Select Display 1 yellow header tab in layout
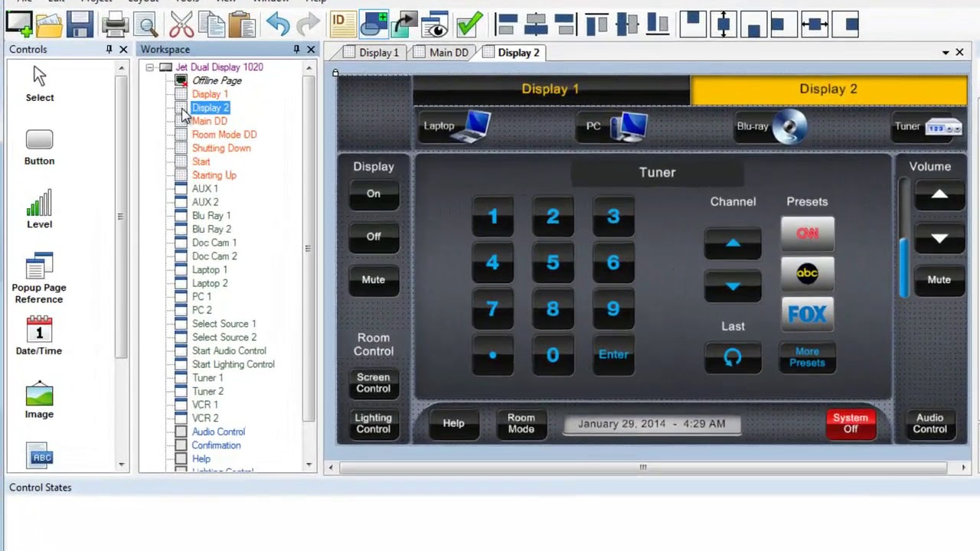The height and width of the screenshot is (551, 980). (550, 89)
